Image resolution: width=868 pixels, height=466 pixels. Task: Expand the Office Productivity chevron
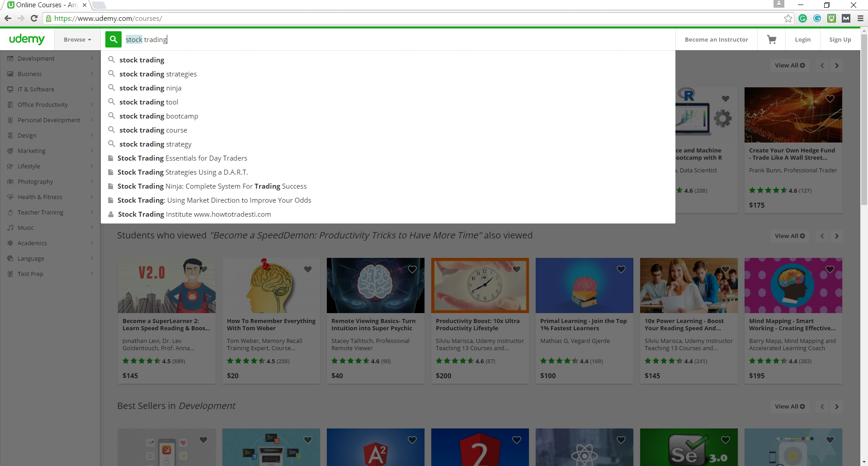tap(92, 105)
